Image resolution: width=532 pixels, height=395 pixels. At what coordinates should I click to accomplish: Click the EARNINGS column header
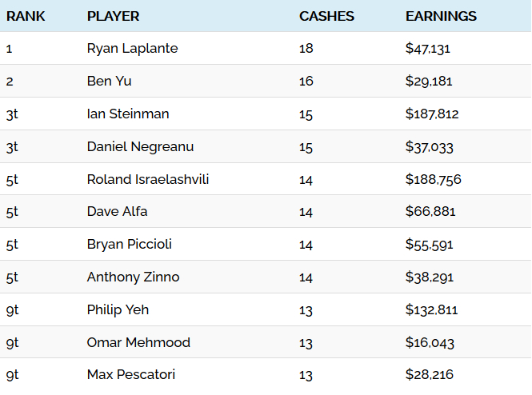[x=441, y=16]
